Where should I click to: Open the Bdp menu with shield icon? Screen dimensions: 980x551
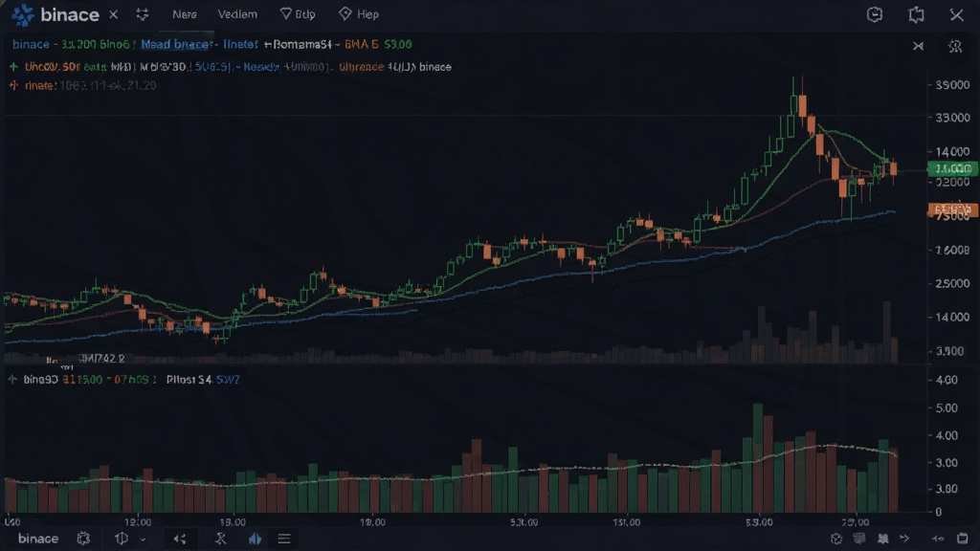click(298, 14)
